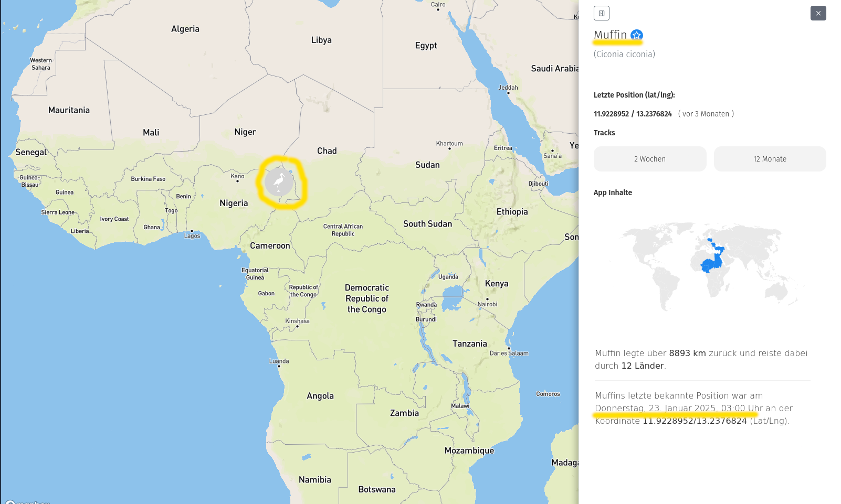The height and width of the screenshot is (504, 841).
Task: Click the blue star badge beside Muffin
Action: (x=637, y=35)
